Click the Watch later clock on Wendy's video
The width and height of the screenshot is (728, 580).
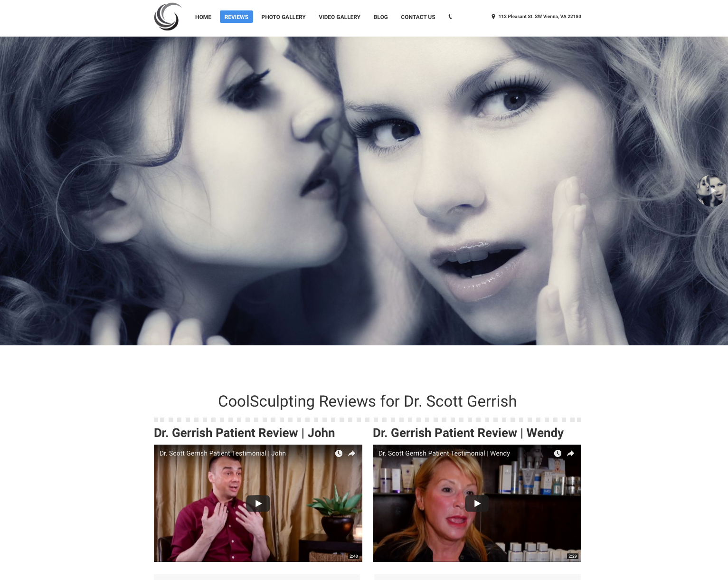[558, 454]
